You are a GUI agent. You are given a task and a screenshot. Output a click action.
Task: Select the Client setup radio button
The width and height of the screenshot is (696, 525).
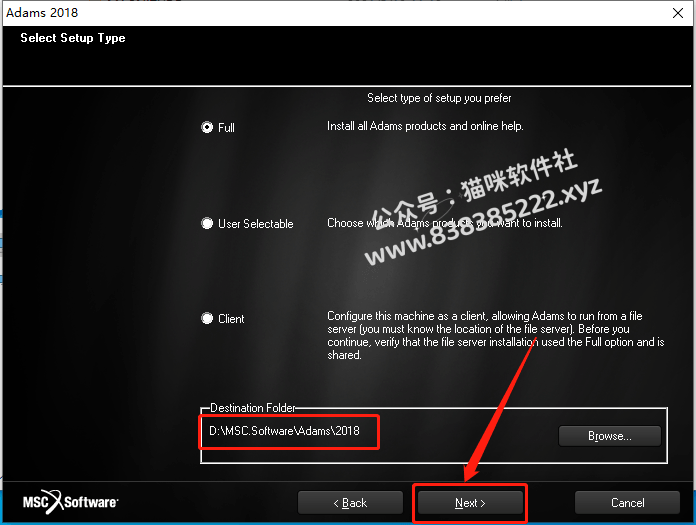(x=207, y=318)
